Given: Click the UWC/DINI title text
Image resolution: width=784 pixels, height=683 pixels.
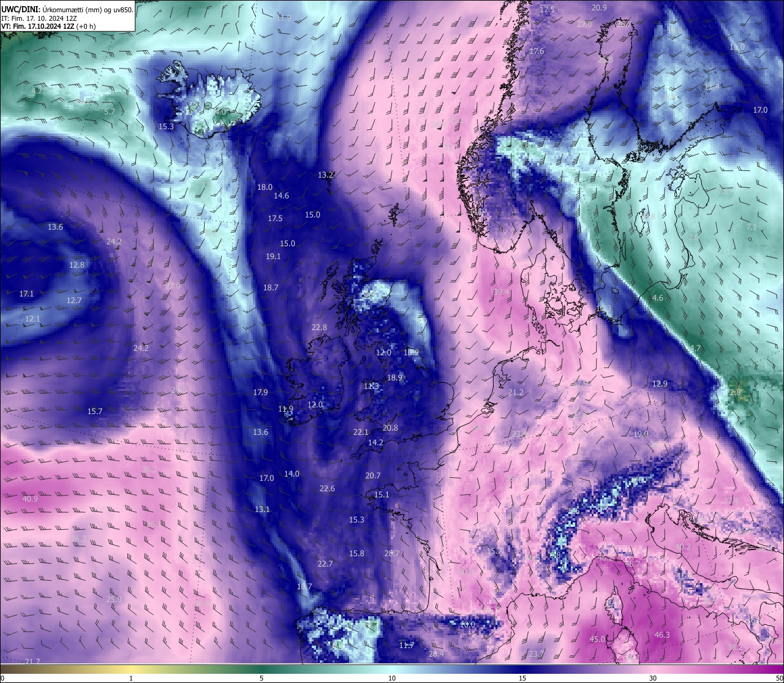Looking at the screenshot, I should [x=67, y=9].
